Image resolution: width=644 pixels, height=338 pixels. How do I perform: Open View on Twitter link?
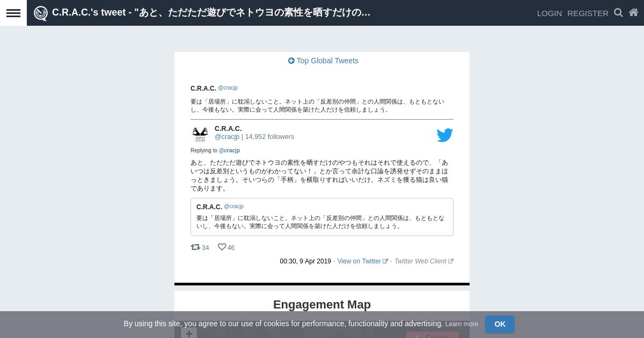pyautogui.click(x=363, y=261)
